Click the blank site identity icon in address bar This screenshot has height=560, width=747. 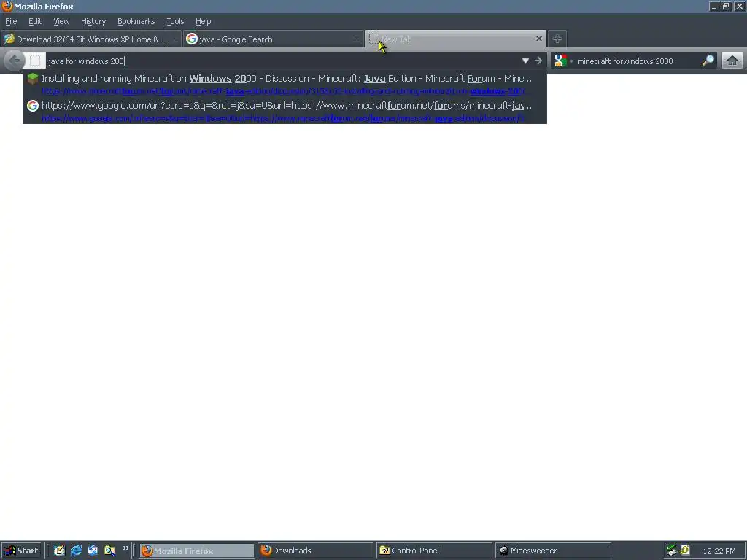(x=35, y=61)
